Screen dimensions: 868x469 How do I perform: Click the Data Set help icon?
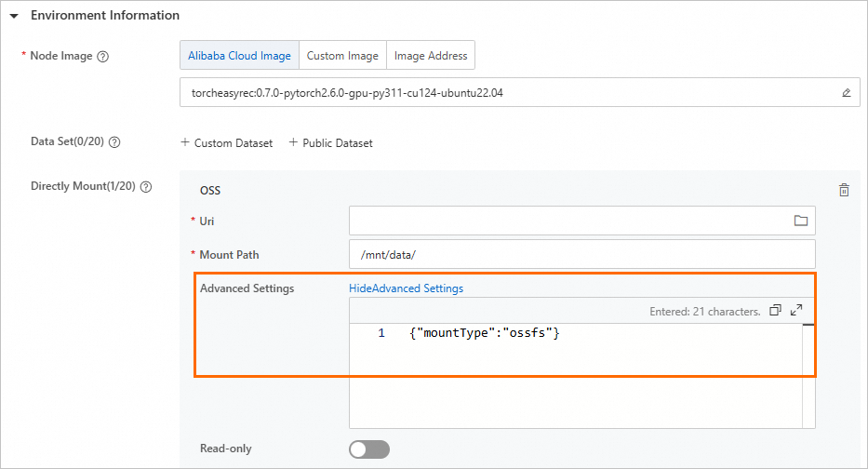(115, 143)
